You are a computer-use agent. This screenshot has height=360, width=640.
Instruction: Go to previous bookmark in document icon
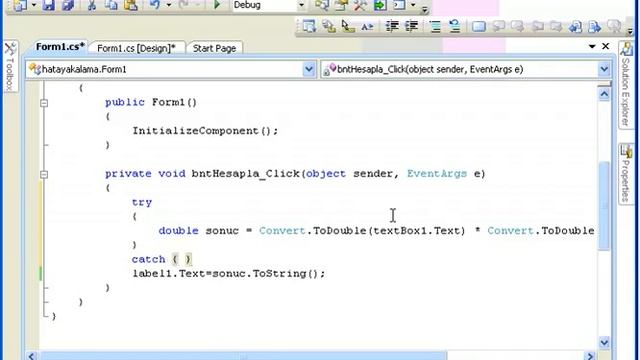pos(576,27)
